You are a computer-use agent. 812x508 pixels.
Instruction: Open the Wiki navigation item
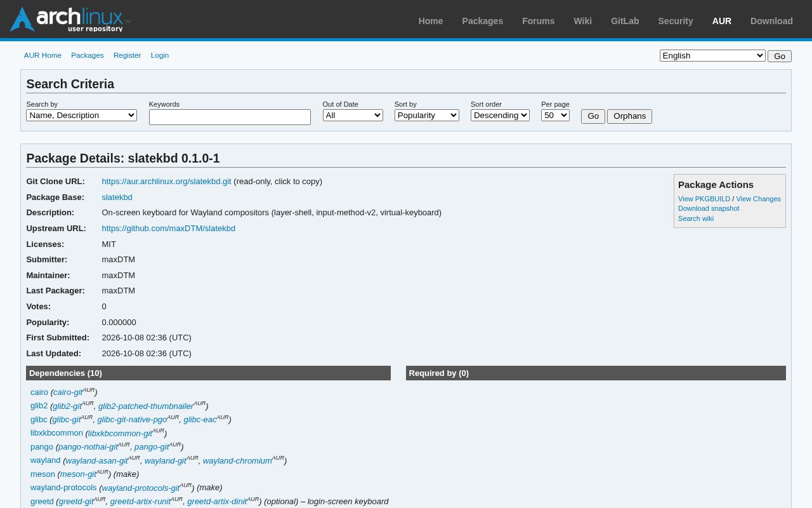click(583, 21)
